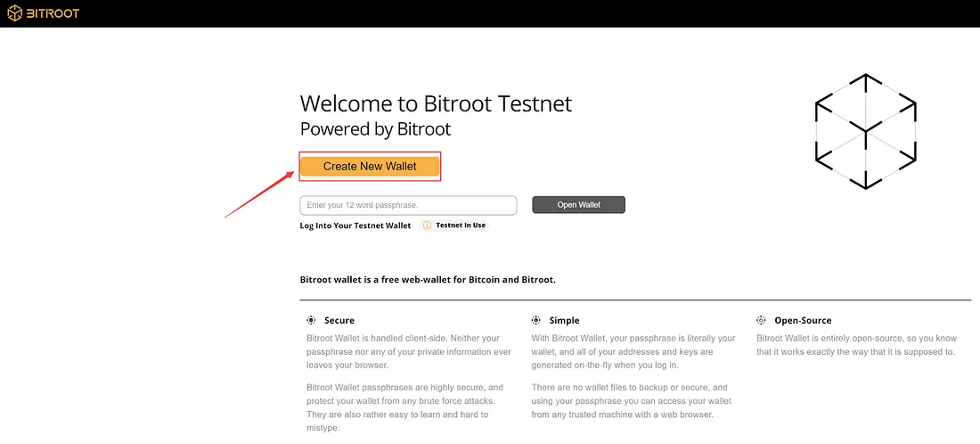Click the Open-Source description paragraph
980x444 pixels.
click(856, 345)
